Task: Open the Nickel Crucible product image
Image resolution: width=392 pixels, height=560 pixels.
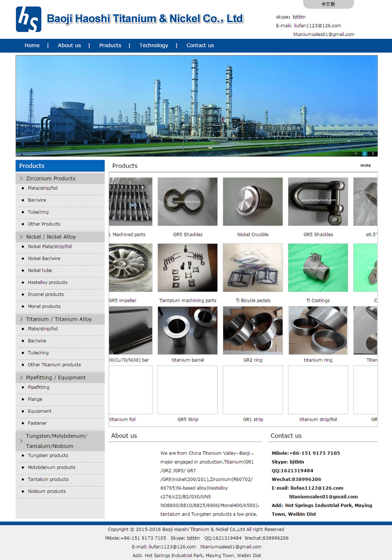Action: [253, 202]
